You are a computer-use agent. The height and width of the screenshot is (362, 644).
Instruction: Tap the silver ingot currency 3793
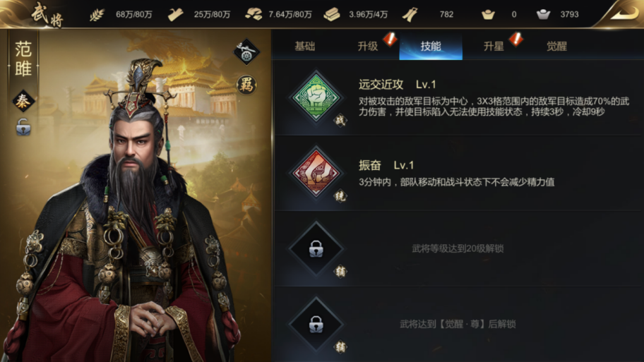544,15
